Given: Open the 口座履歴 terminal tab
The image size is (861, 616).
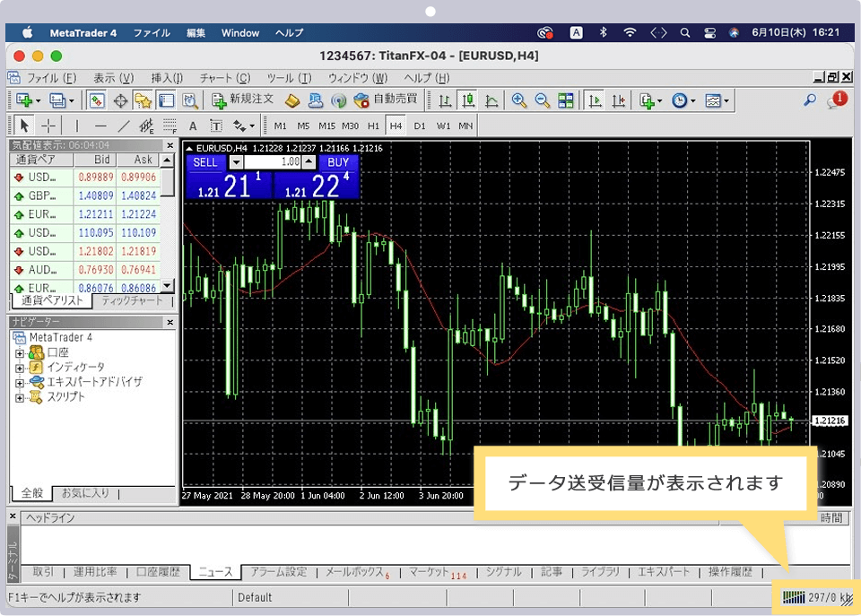Looking at the screenshot, I should [x=158, y=571].
